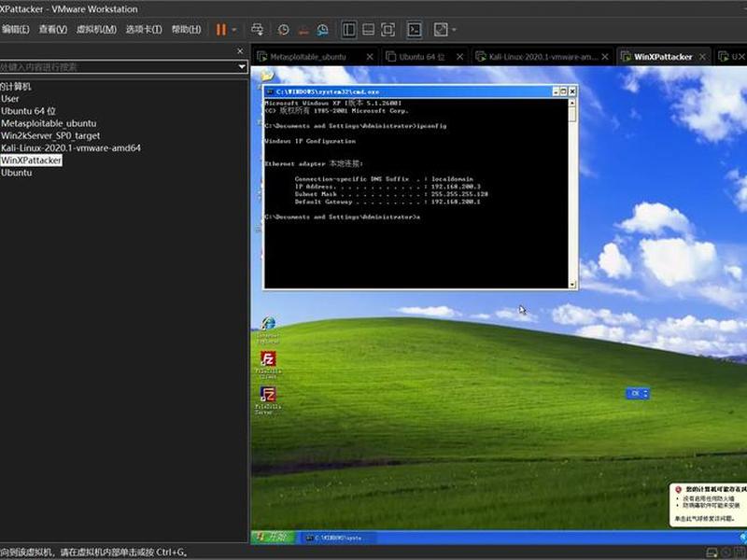Open the 帮助(H) menu
Screen dimensions: 747x560
186,30
